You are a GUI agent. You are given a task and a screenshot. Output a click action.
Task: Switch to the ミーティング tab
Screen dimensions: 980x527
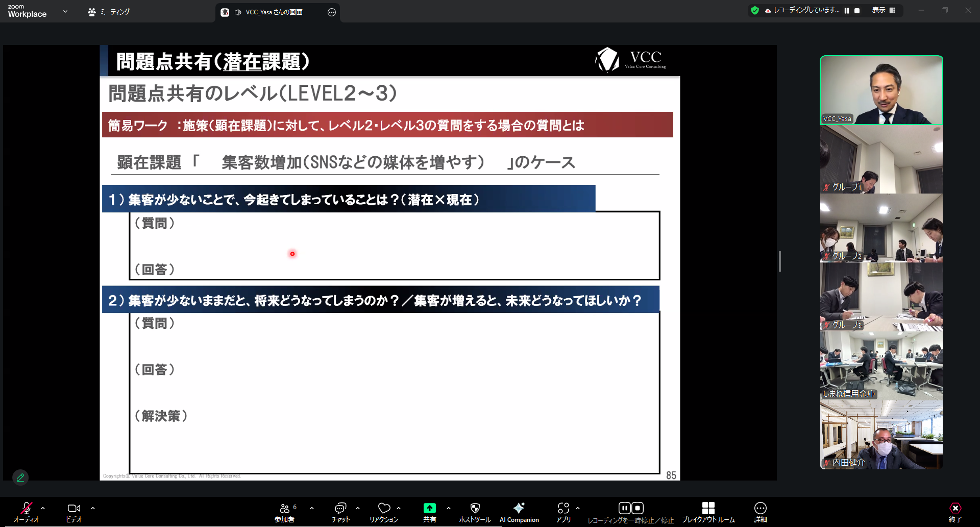pyautogui.click(x=109, y=12)
